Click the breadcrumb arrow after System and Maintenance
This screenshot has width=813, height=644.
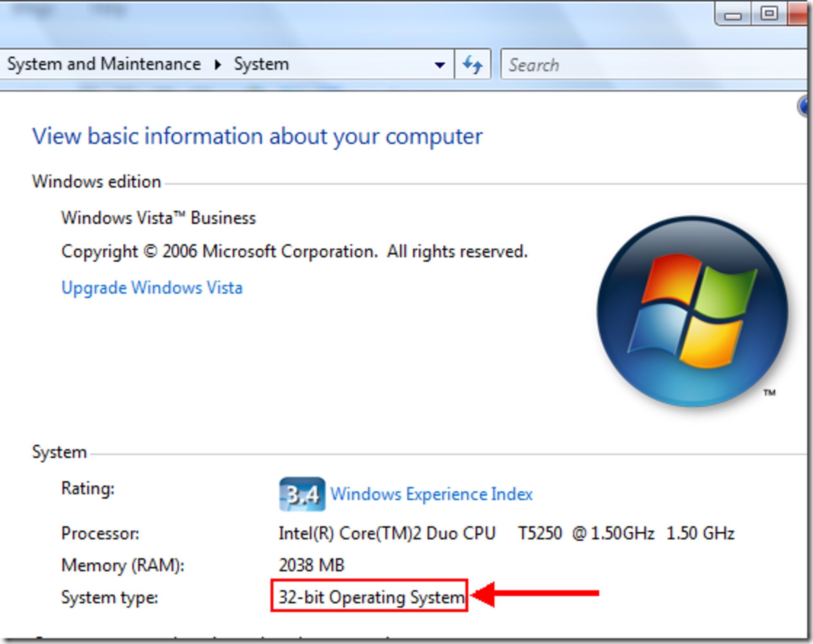click(x=218, y=64)
